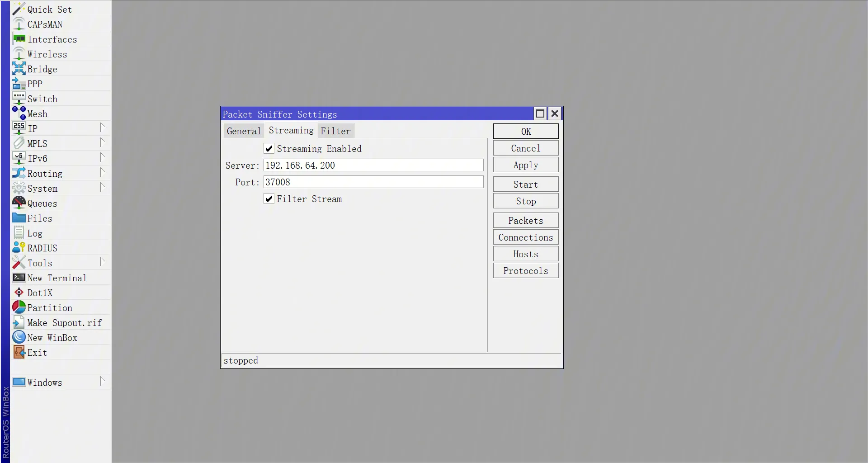Click the Apply button

click(525, 165)
